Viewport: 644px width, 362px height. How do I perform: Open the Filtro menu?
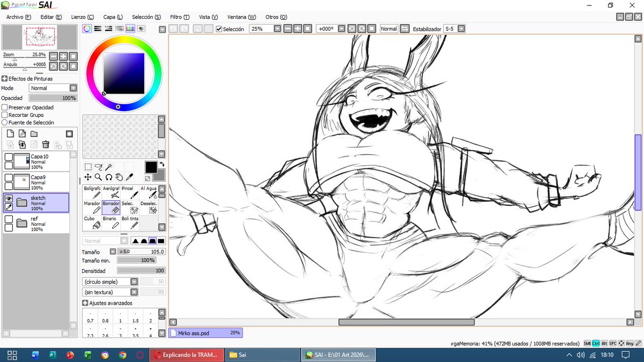tap(179, 17)
